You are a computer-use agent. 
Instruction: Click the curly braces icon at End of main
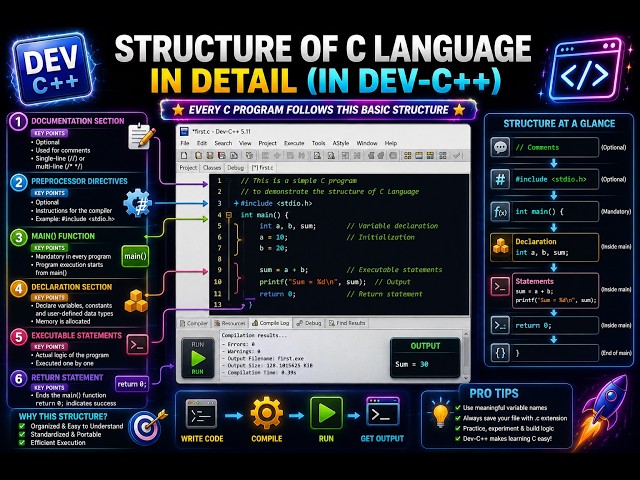[500, 353]
